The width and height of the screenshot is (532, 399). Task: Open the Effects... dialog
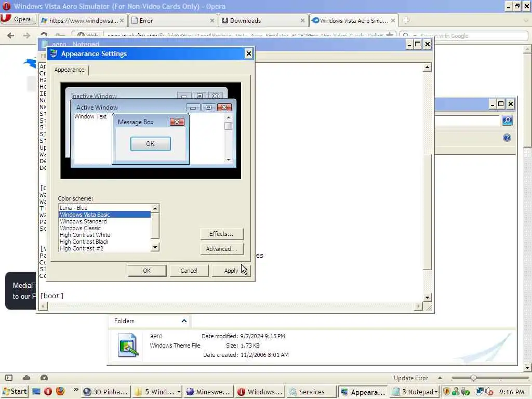click(x=221, y=234)
